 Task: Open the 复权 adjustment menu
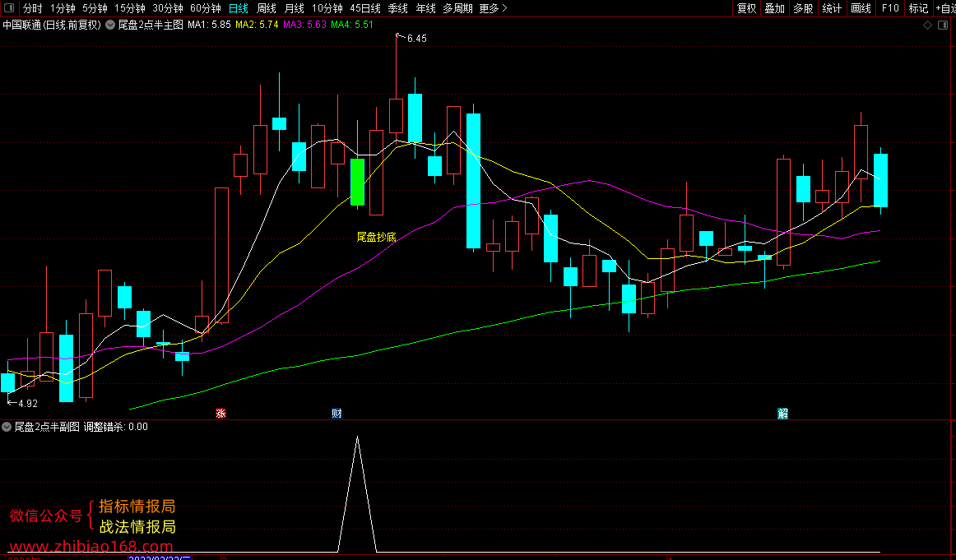746,8
